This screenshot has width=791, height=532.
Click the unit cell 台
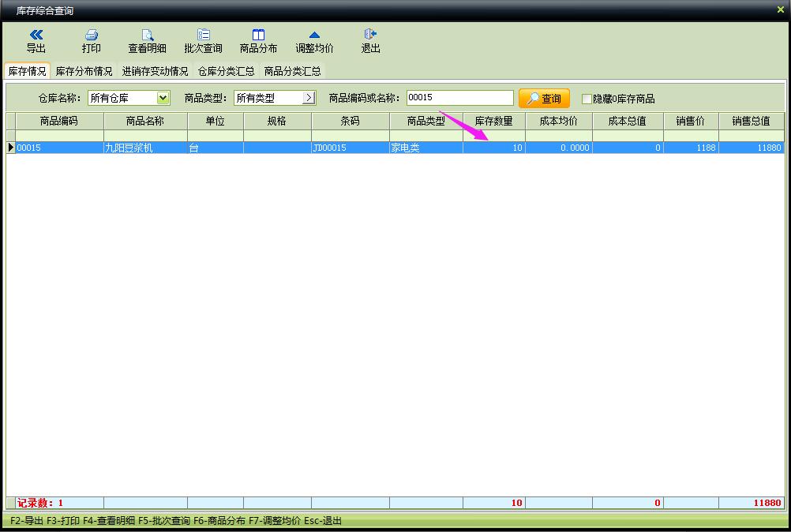pyautogui.click(x=216, y=148)
